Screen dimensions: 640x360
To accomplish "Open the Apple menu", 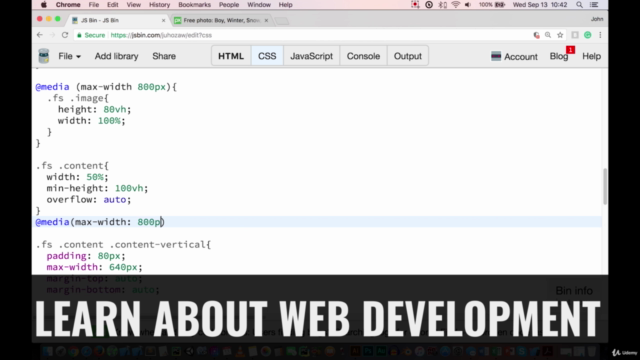I will (44, 5).
